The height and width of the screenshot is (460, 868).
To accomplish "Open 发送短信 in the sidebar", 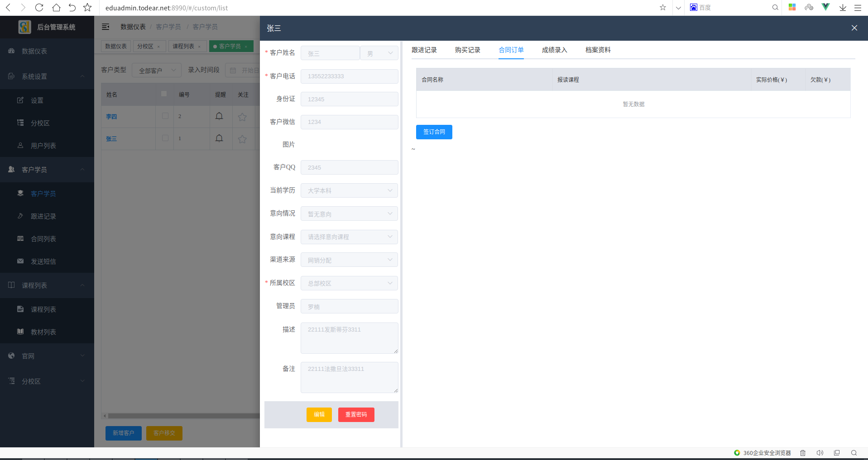I will [47, 261].
